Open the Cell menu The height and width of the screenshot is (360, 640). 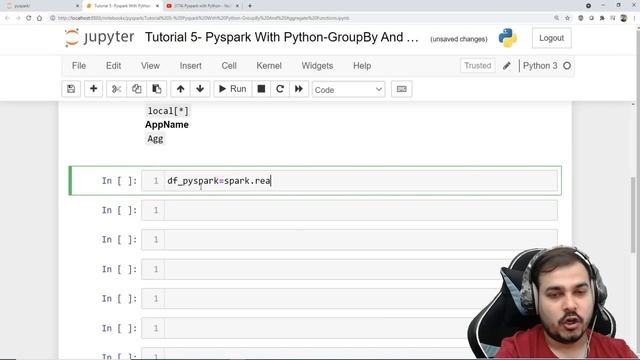tap(229, 66)
